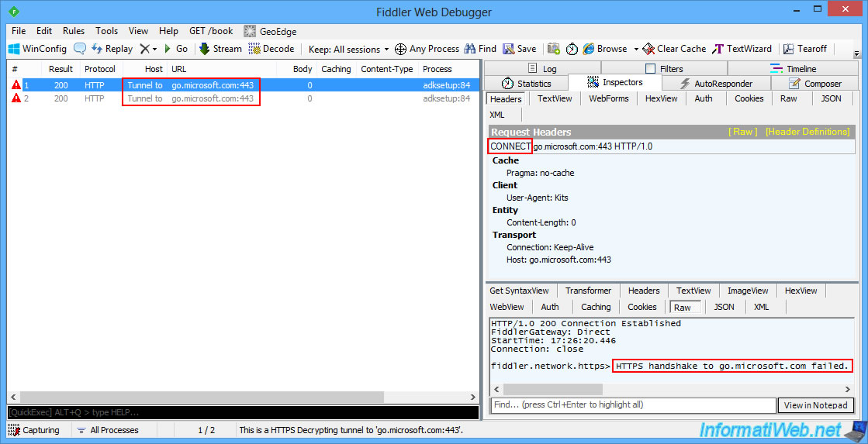Replay the selected session

pyautogui.click(x=112, y=49)
